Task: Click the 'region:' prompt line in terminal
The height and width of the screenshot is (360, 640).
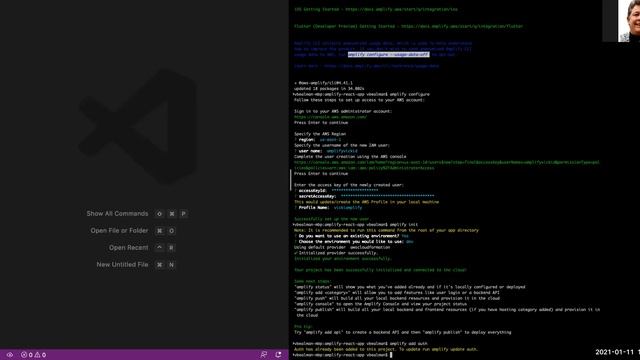Action: pos(318,140)
